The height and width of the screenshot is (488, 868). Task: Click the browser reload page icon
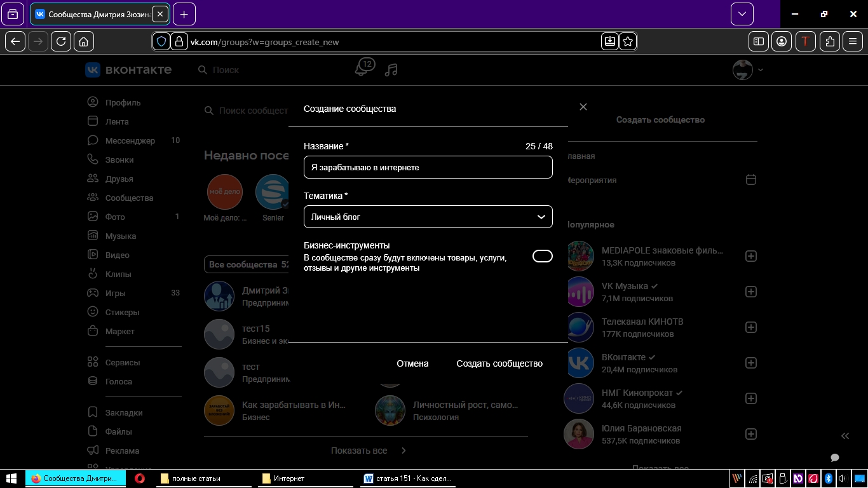pos(61,41)
